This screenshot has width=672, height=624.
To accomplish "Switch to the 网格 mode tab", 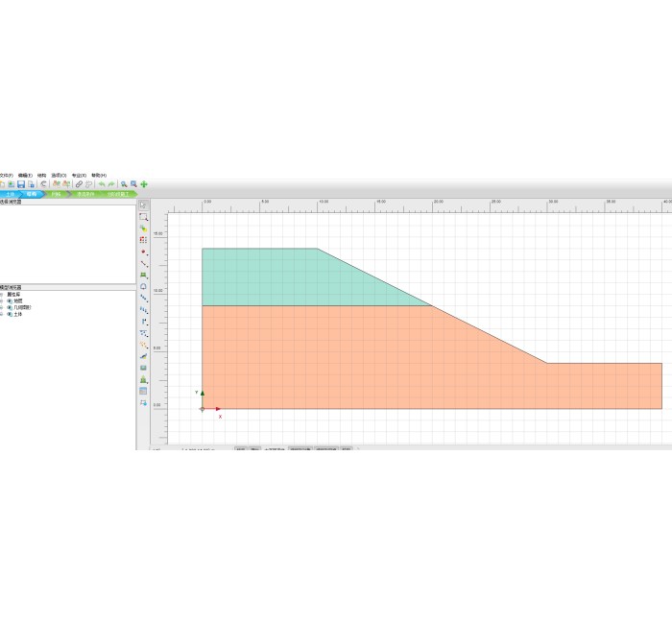I will click(56, 194).
